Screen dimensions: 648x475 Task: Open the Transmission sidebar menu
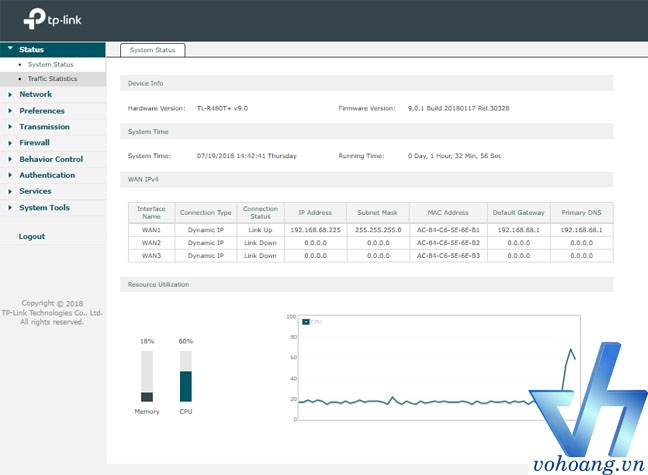44,127
